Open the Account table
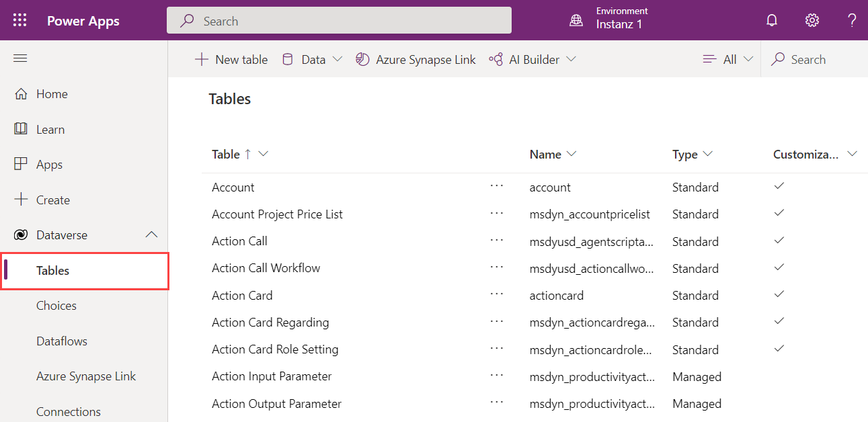This screenshot has height=422, width=868. 233,187
